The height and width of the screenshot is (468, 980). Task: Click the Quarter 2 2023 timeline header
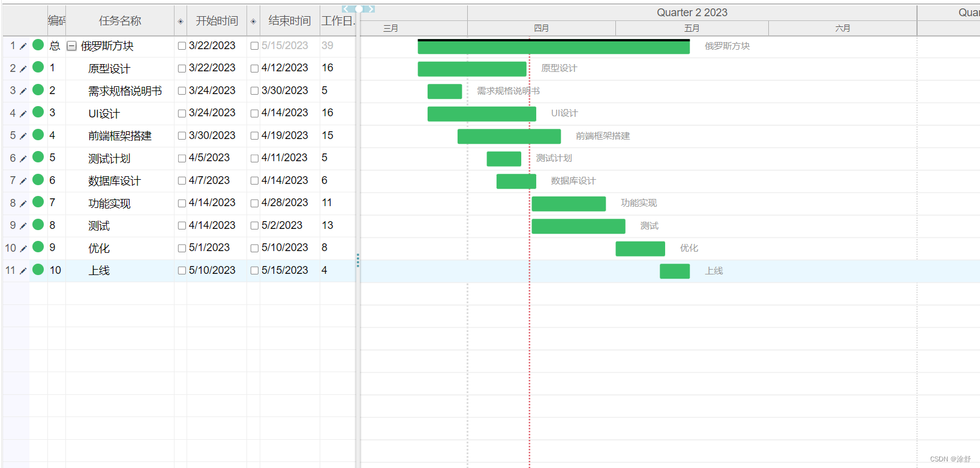[692, 13]
